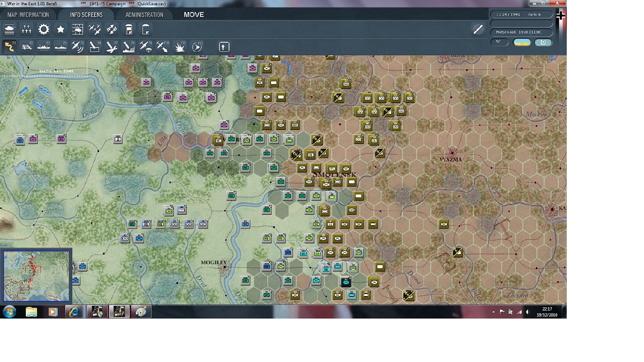
Task: Click the F12 end turn icon
Action: [x=197, y=47]
